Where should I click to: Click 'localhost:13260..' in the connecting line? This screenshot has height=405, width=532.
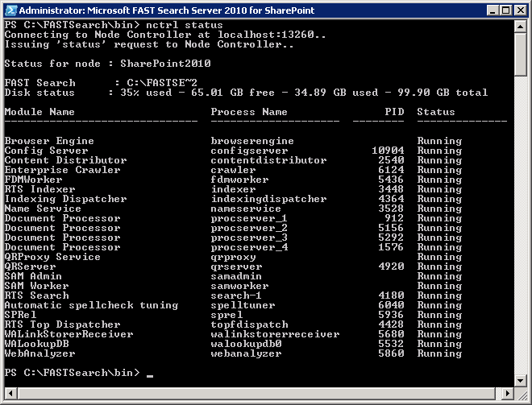pyautogui.click(x=272, y=35)
